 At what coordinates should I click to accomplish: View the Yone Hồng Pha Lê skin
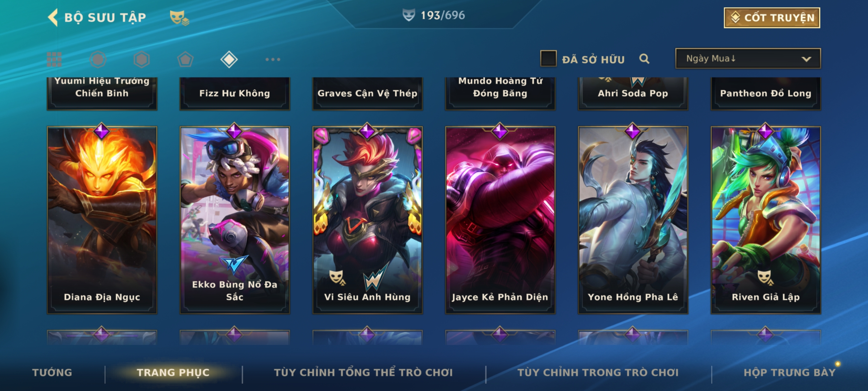coord(633,220)
